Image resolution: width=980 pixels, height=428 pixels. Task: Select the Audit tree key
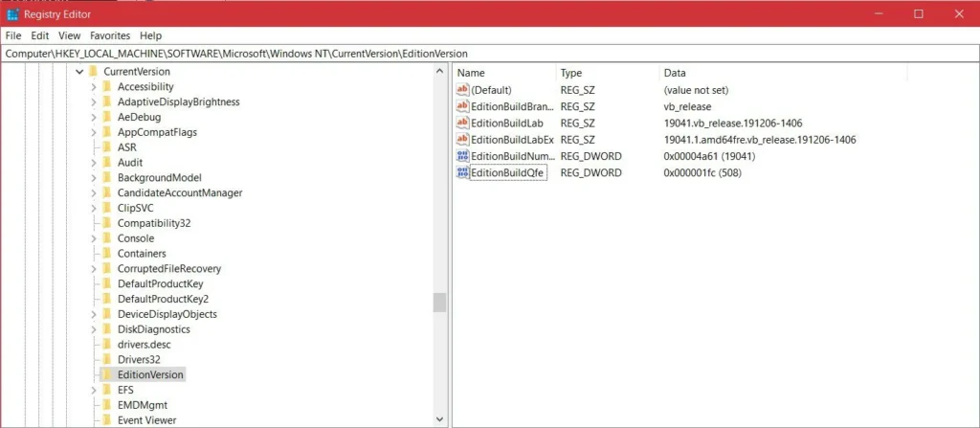pyautogui.click(x=130, y=163)
